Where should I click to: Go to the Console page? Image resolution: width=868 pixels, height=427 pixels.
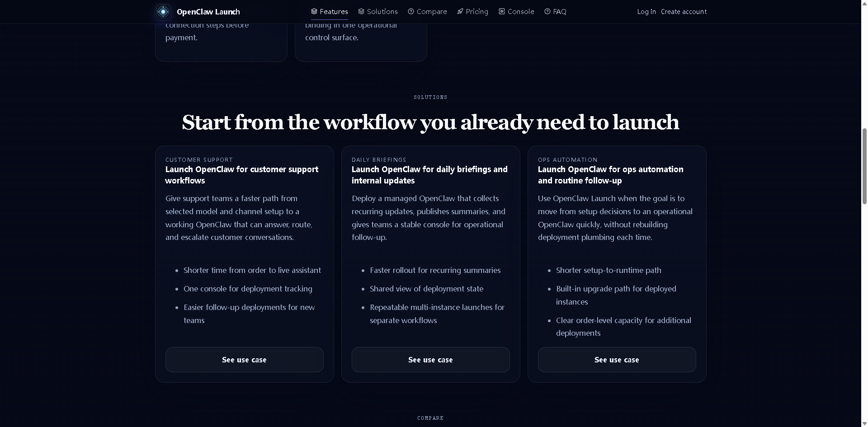tap(520, 11)
